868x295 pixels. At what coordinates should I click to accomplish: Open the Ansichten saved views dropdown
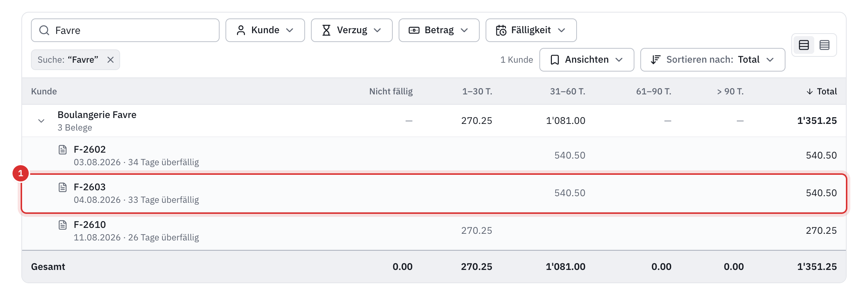(x=587, y=60)
